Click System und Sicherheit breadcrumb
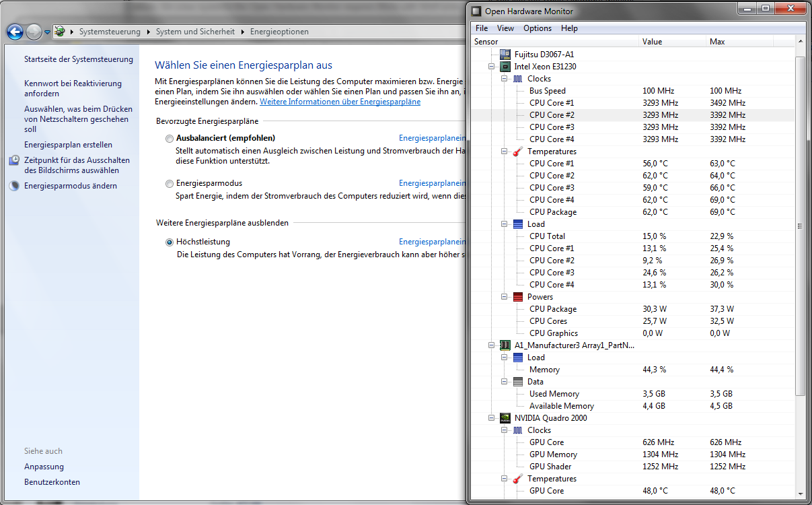Image resolution: width=812 pixels, height=505 pixels. tap(195, 32)
